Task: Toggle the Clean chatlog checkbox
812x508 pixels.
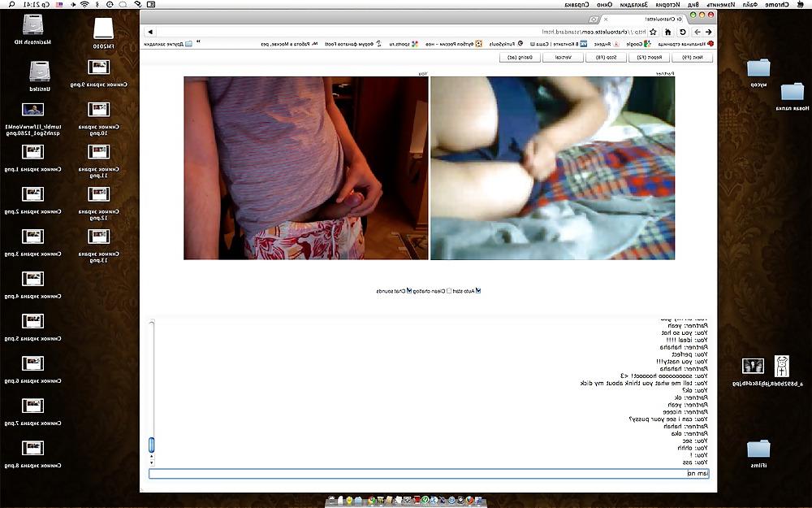Action: coord(449,291)
